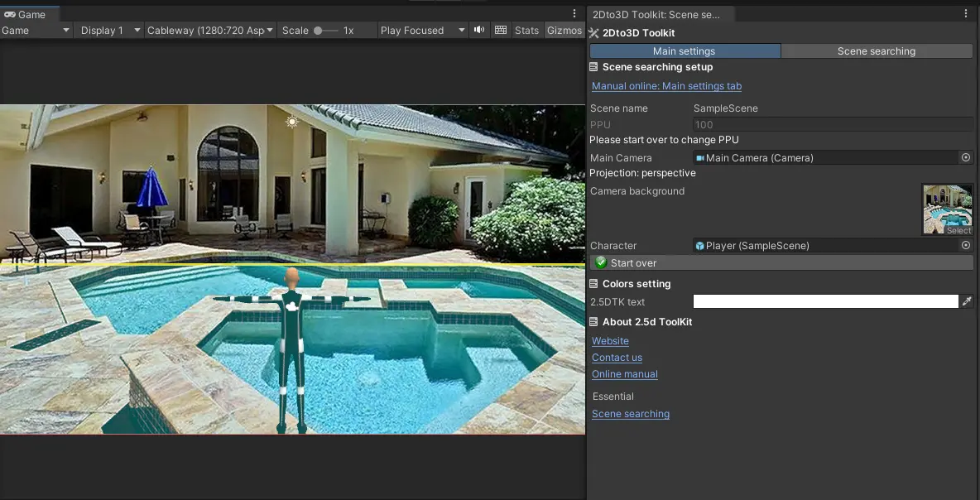Switch to the Scene searching tab
Viewport: 980px width, 500px height.
pyautogui.click(x=876, y=51)
